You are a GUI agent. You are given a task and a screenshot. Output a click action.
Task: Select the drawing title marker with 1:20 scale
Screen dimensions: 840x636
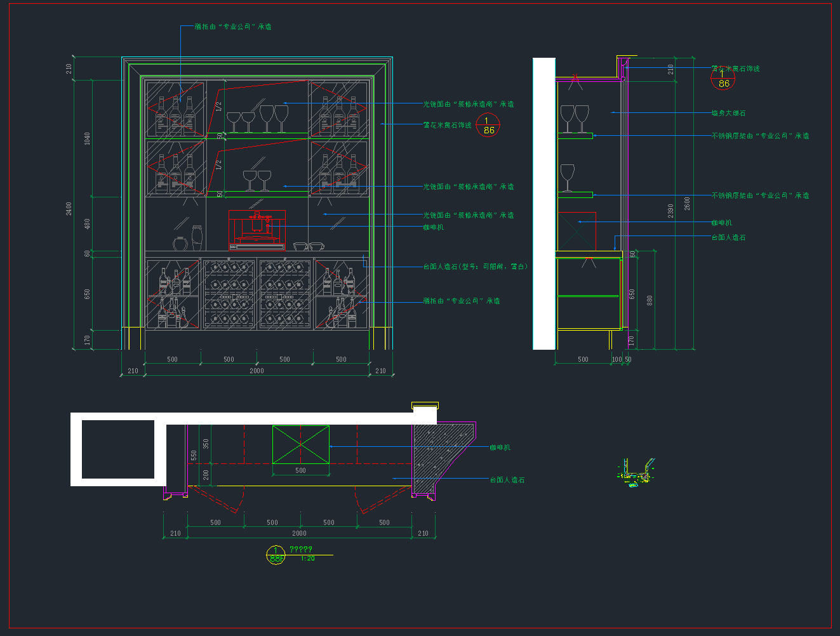pyautogui.click(x=276, y=554)
